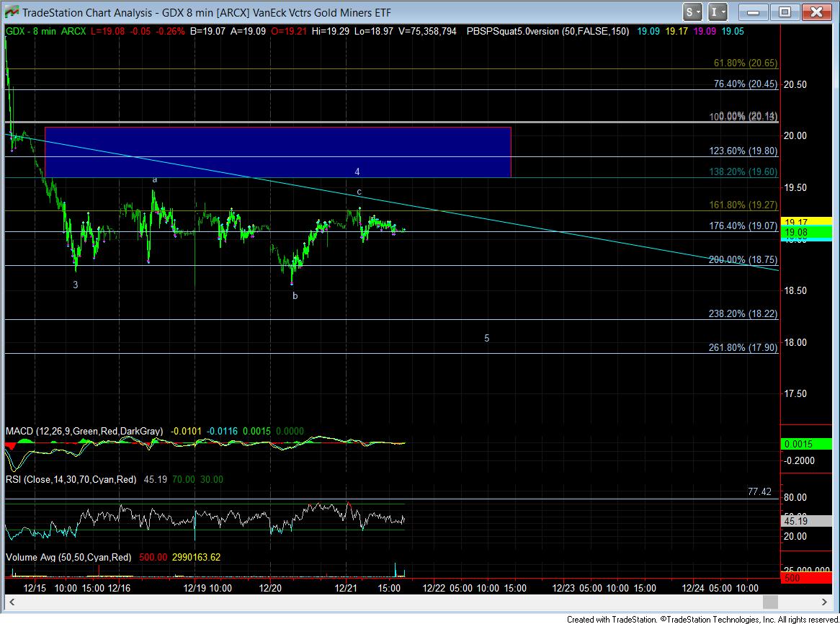Click the '77.42' RSI level label
This screenshot has width=840, height=624.
[x=759, y=491]
